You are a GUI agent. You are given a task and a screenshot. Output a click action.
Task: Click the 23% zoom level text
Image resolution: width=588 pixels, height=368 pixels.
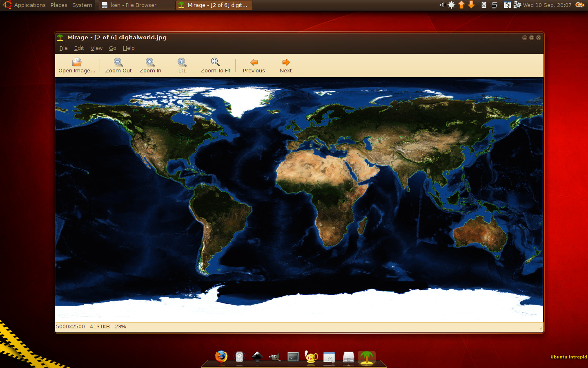pos(120,327)
